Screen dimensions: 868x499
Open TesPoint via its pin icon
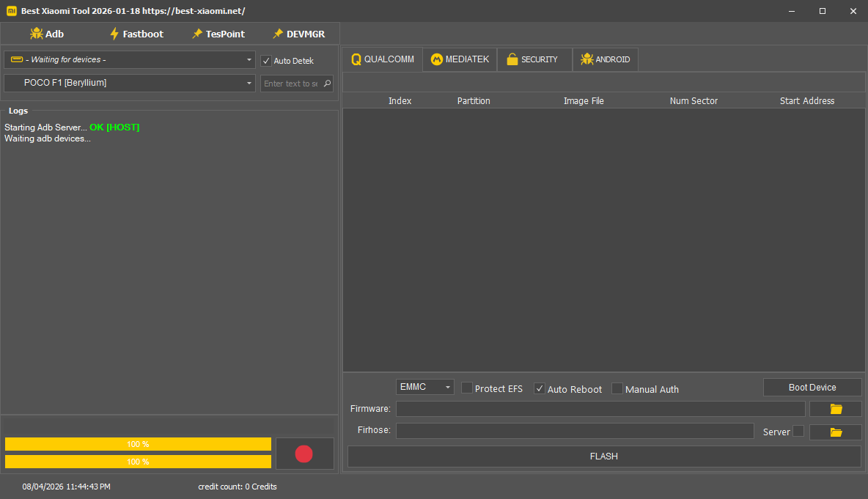pos(196,34)
